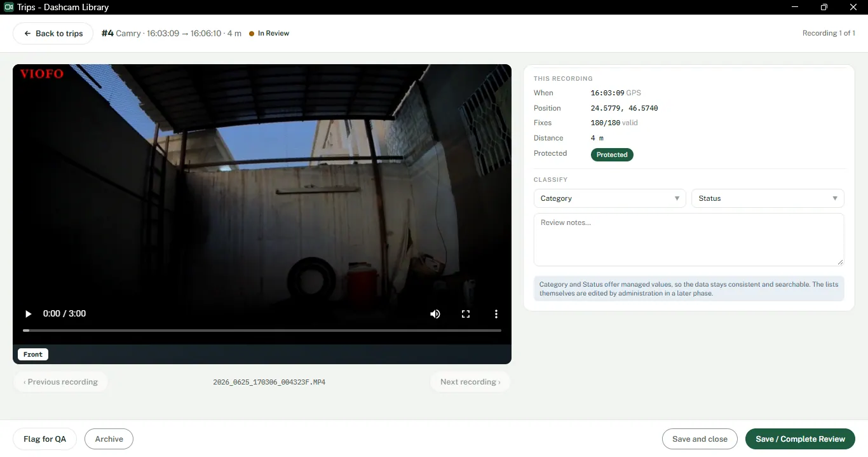Go to Previous recording

point(60,382)
